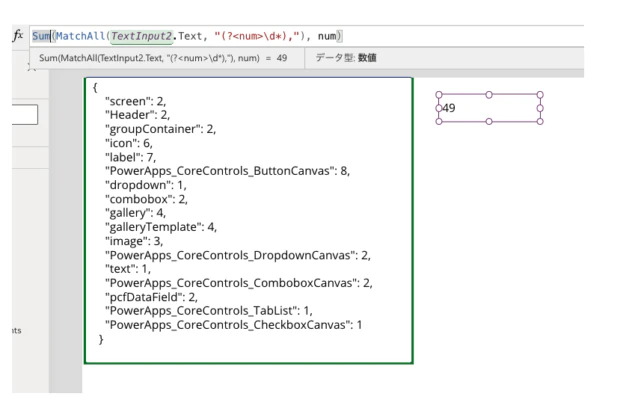Click the search box in left panel
643x398 pixels.
pyautogui.click(x=25, y=114)
